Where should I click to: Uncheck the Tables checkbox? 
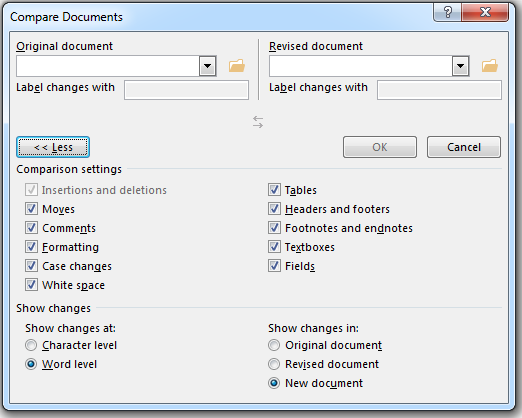tap(274, 190)
